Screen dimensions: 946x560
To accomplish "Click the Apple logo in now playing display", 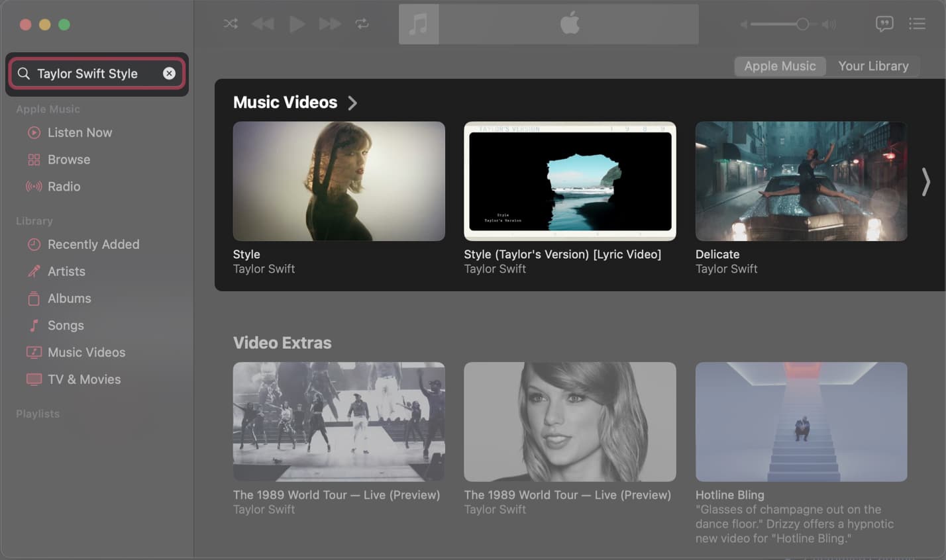I will [x=570, y=24].
